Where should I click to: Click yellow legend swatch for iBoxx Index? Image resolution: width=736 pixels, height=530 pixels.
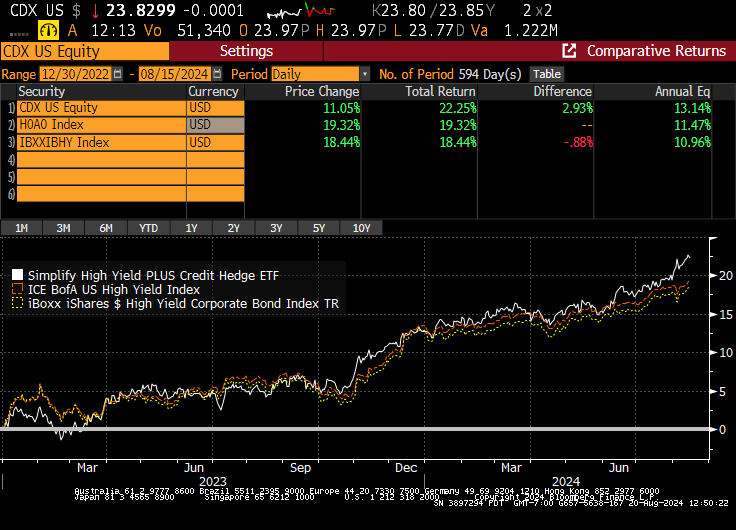pos(17,303)
